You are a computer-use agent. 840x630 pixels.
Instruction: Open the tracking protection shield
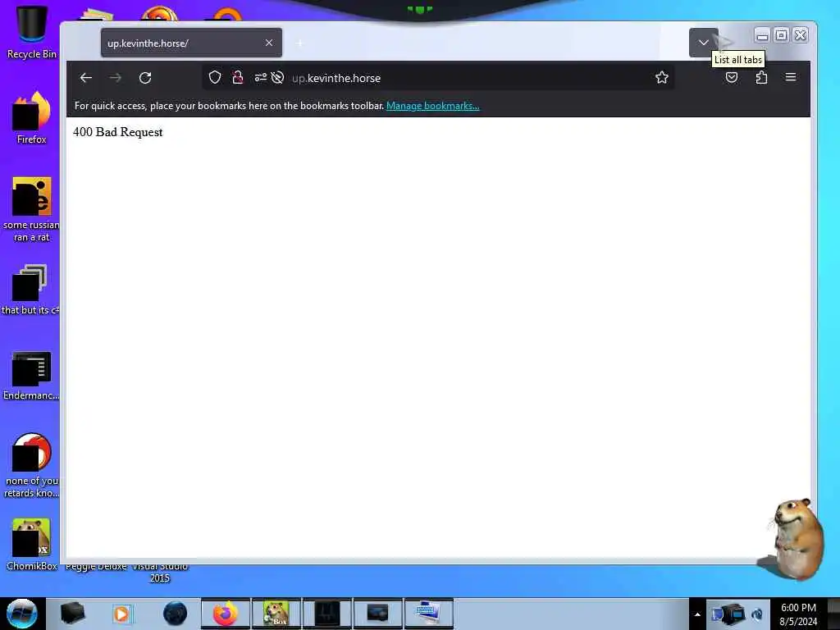pos(215,78)
